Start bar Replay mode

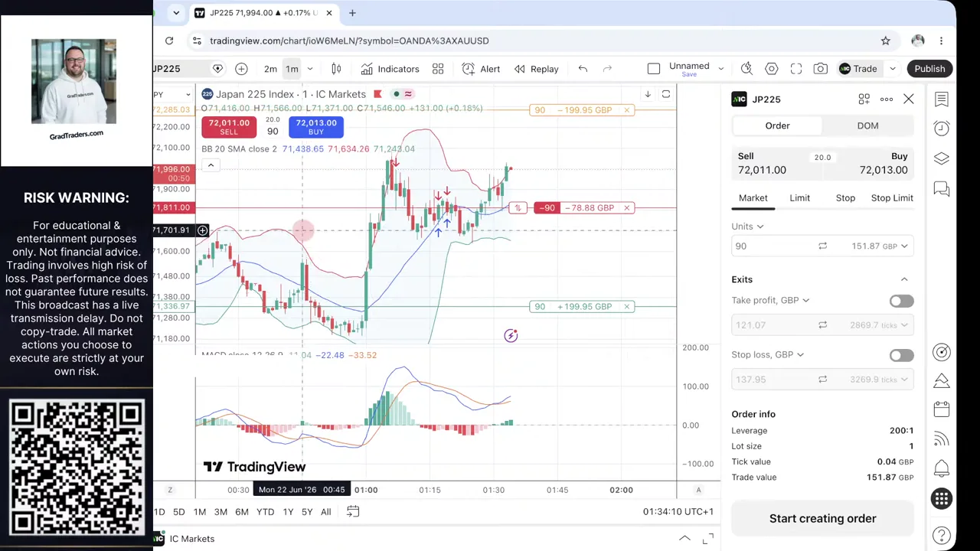coord(536,69)
